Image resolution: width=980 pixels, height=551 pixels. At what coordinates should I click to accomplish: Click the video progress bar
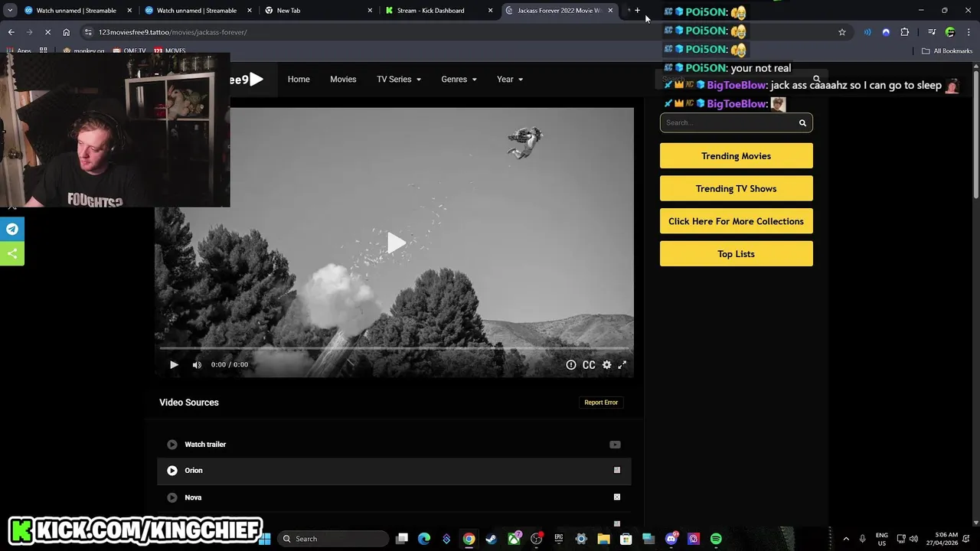coord(394,349)
